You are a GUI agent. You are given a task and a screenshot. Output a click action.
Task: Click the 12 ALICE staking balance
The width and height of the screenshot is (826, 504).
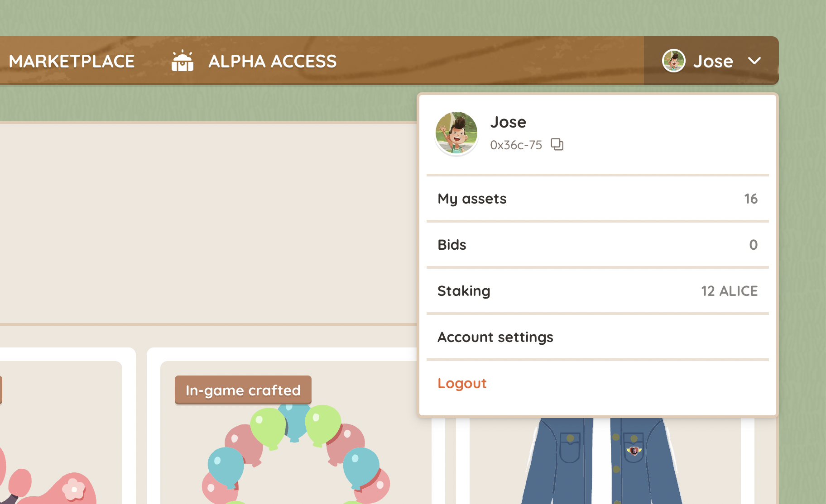click(x=729, y=291)
